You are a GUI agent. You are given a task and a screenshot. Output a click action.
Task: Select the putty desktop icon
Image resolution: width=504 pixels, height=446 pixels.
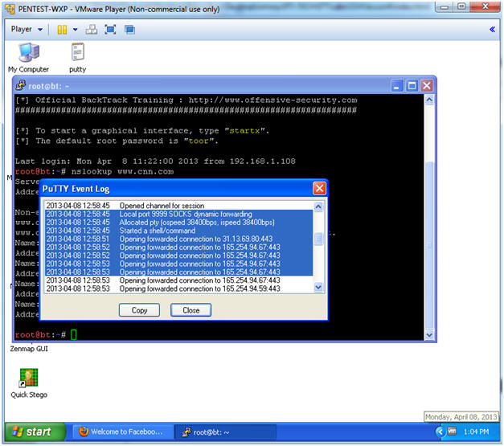point(78,58)
